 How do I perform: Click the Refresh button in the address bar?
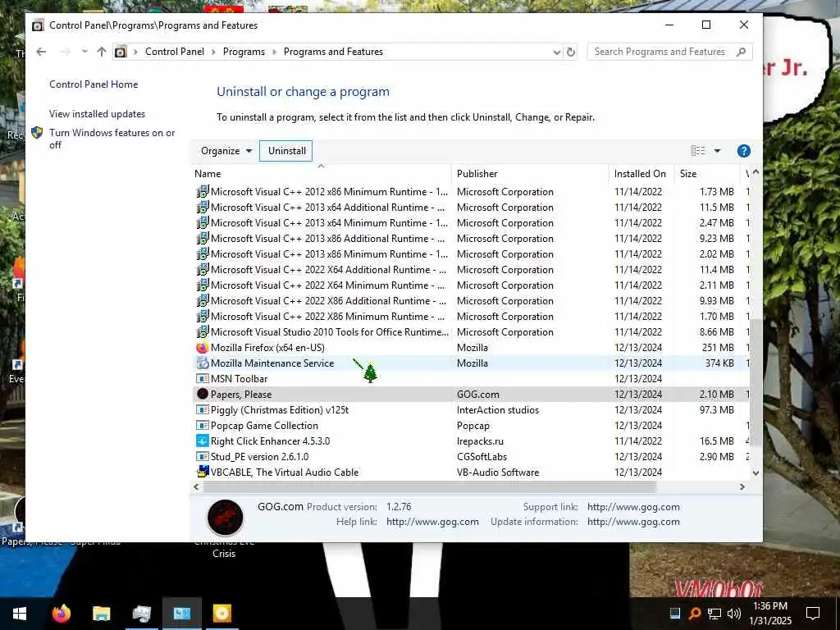click(x=571, y=52)
